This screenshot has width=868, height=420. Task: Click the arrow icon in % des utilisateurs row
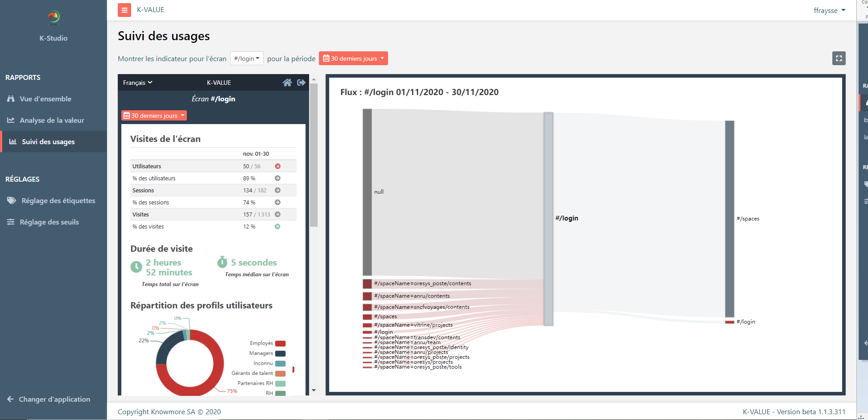click(277, 178)
